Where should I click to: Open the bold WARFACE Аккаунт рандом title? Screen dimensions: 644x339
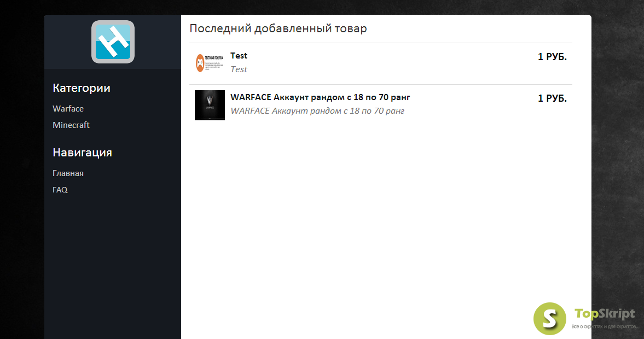320,97
